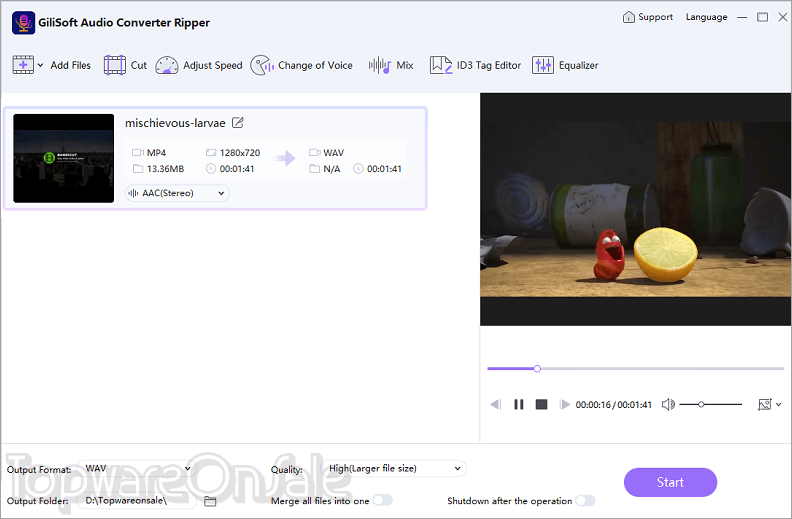The width and height of the screenshot is (792, 519).
Task: Open the Change of Voice icon
Action: [x=262, y=65]
